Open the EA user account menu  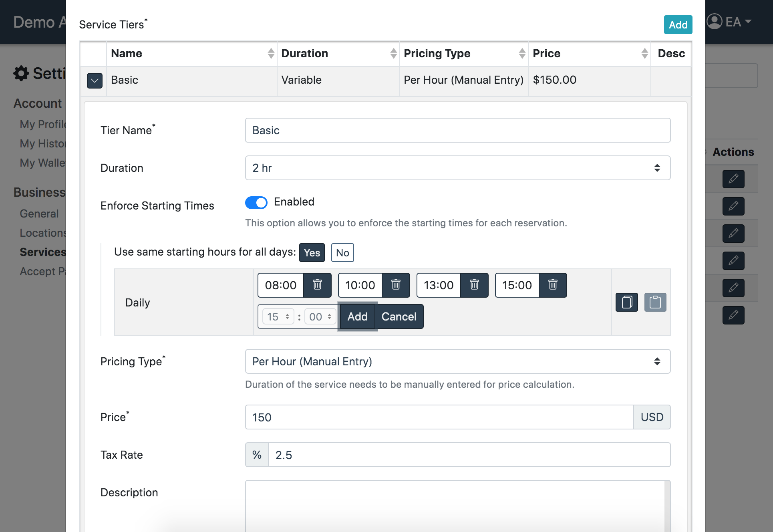[x=729, y=22]
